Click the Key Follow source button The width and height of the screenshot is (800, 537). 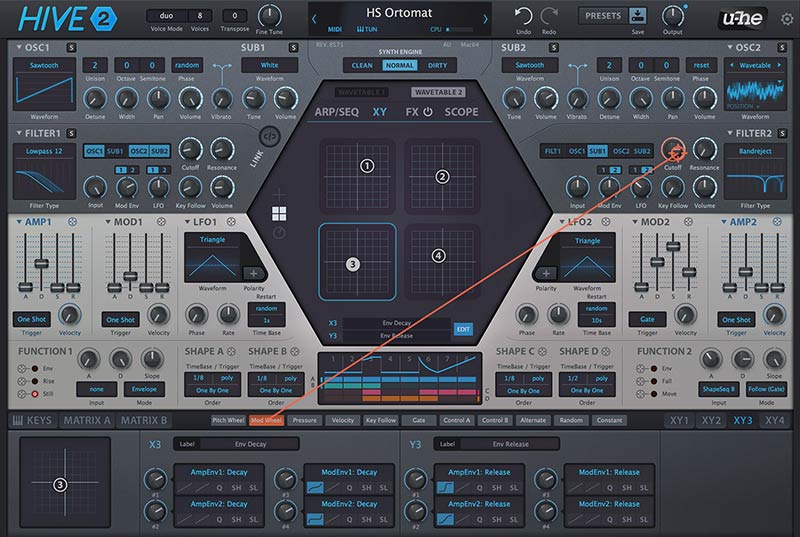pos(381,420)
